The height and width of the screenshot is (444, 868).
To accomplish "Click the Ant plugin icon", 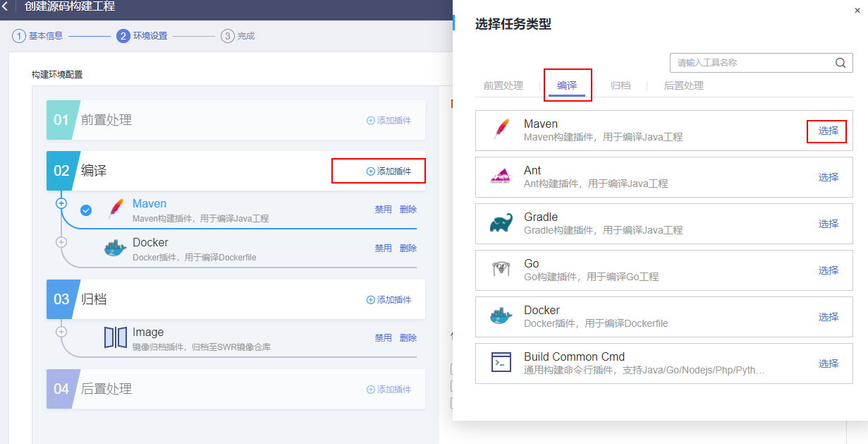I will coord(501,177).
